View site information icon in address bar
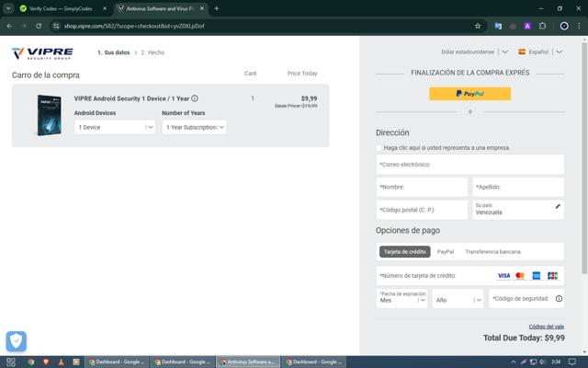The width and height of the screenshot is (588, 368). 56,26
